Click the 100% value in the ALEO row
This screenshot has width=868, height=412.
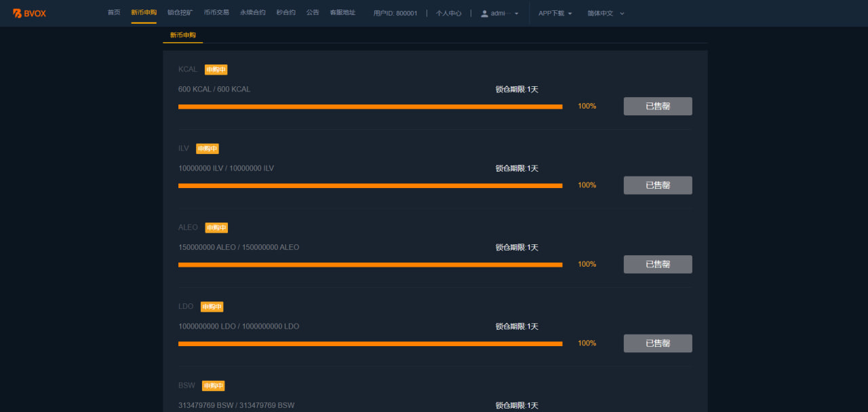coord(587,264)
